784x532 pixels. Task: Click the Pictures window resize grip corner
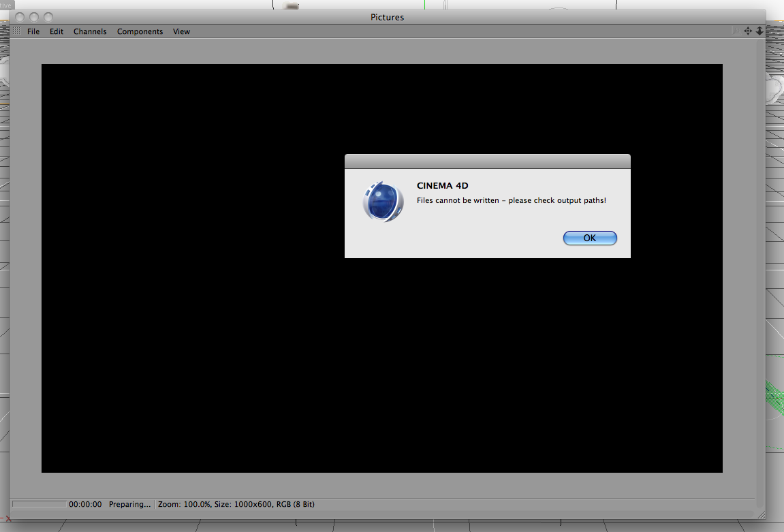[761, 515]
